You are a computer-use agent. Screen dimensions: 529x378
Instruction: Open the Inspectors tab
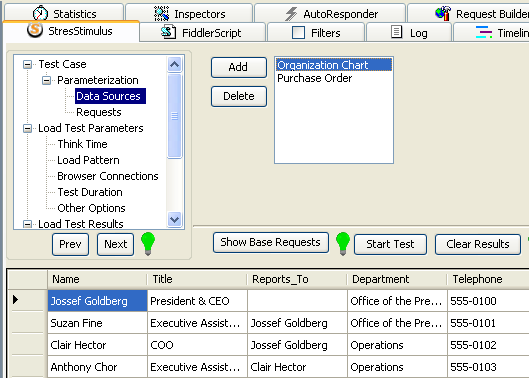(189, 14)
